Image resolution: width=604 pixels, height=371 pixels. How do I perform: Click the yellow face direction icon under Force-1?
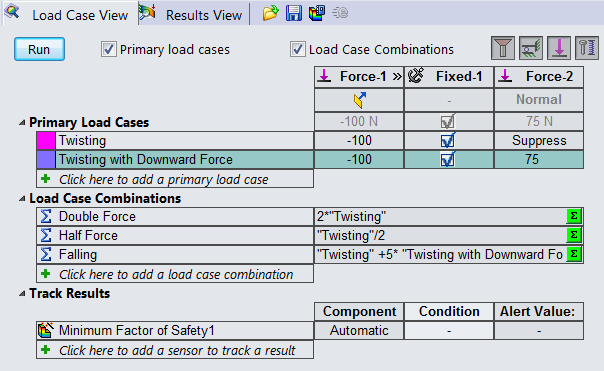[360, 100]
